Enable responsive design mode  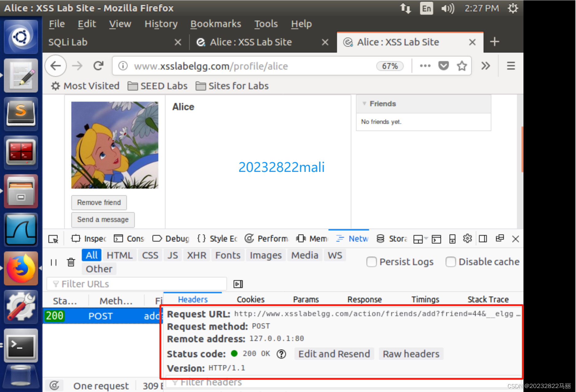[x=452, y=239]
